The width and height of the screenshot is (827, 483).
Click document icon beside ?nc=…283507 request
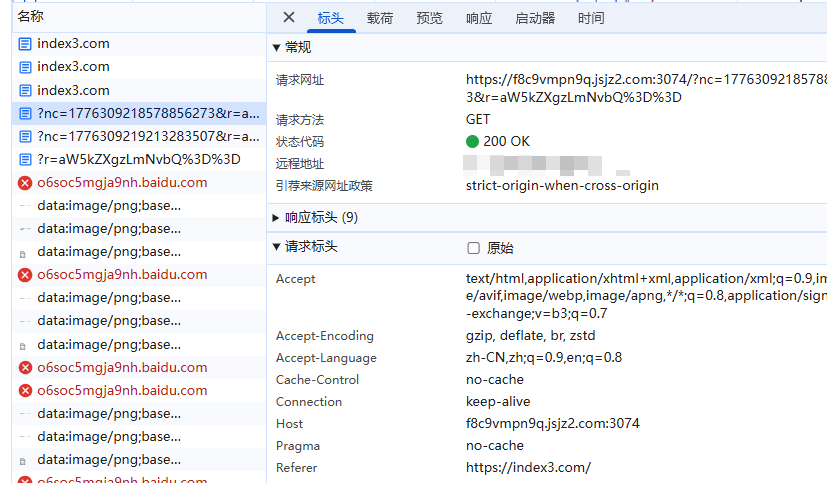(25, 137)
